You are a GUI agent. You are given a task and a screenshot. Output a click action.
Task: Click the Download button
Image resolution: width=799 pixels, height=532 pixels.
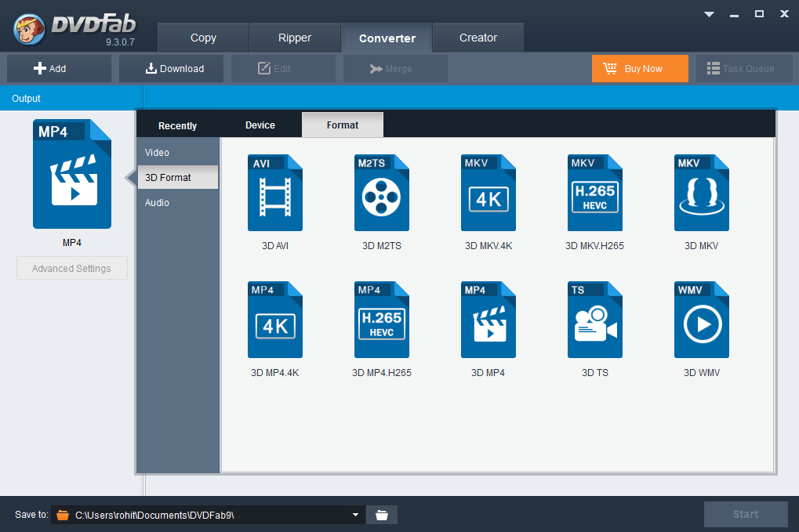[171, 69]
